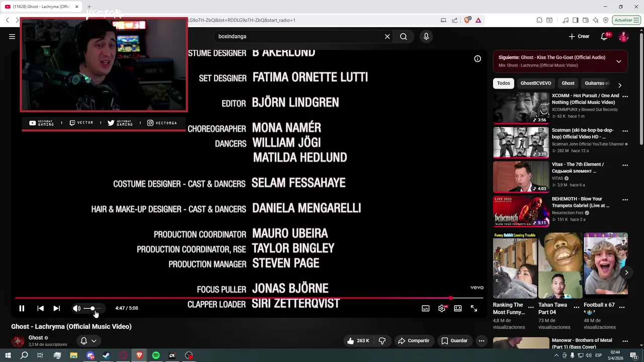Open Brave Shields lion icon
The image size is (644, 362).
(x=467, y=20)
